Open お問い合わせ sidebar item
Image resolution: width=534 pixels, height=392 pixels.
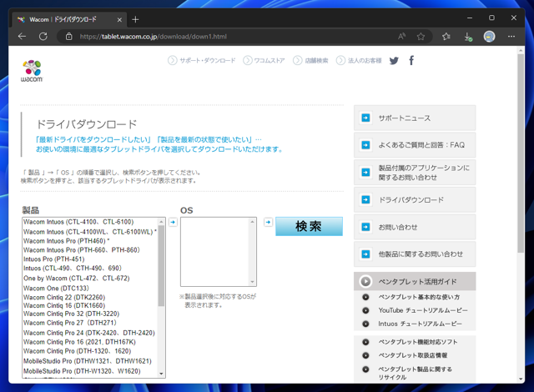(415, 227)
